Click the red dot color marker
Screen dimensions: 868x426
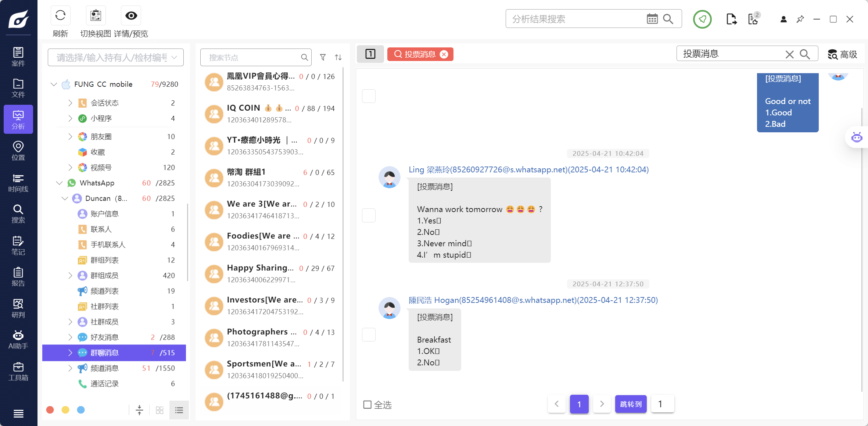click(50, 409)
